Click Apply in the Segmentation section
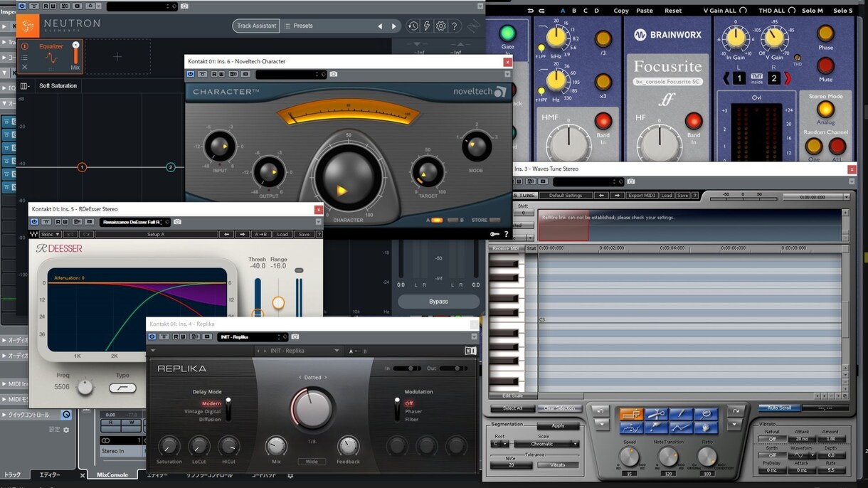868x488 pixels. [x=558, y=425]
